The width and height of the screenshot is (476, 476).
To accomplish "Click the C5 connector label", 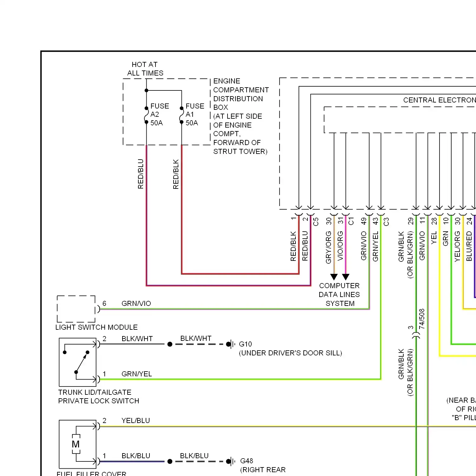I will pyautogui.click(x=316, y=221).
